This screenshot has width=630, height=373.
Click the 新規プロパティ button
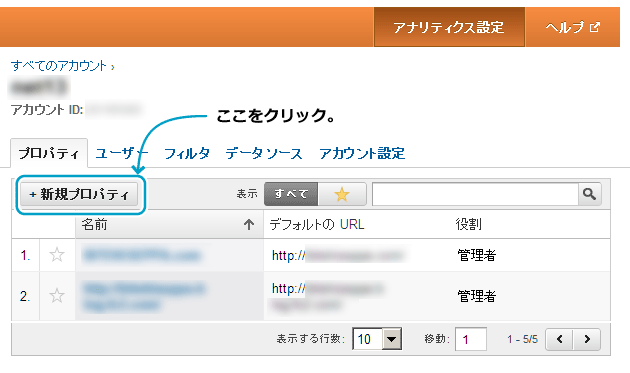pos(79,195)
